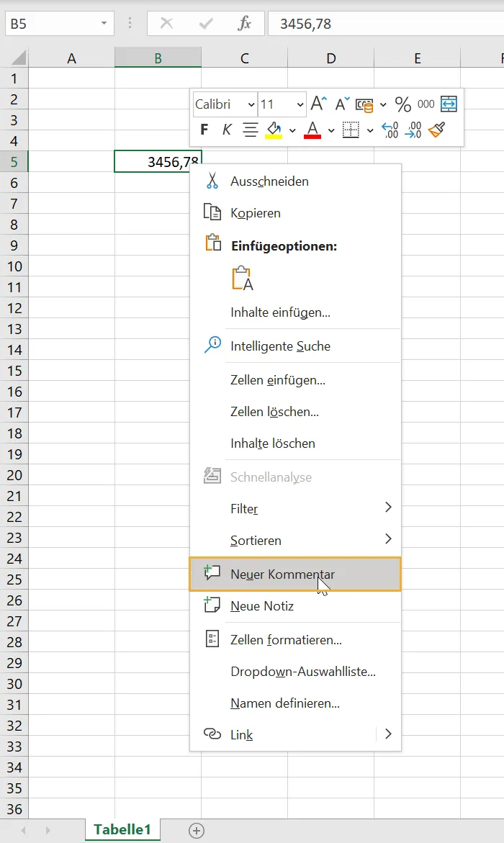Select the format painter brush
The width and height of the screenshot is (504, 843).
436,130
